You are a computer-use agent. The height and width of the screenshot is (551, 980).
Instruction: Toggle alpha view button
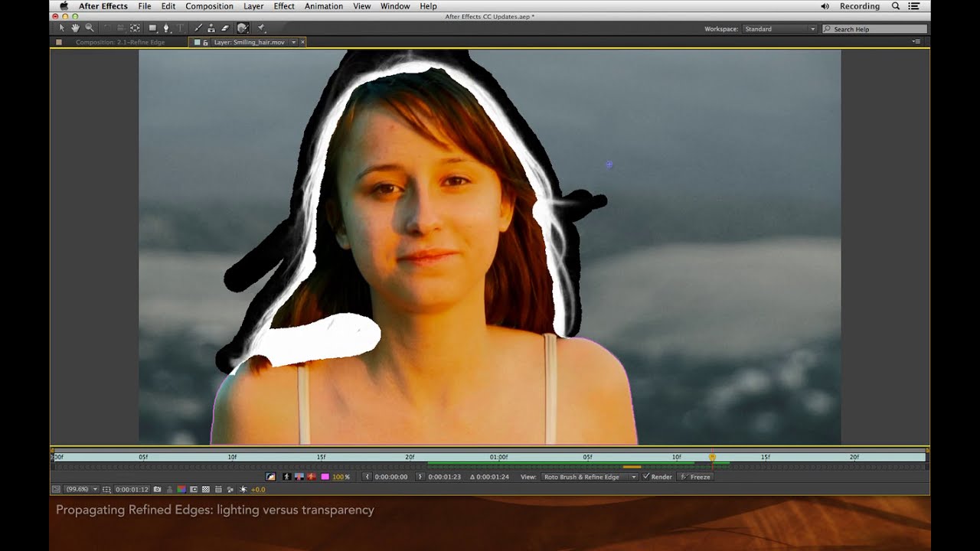click(287, 477)
